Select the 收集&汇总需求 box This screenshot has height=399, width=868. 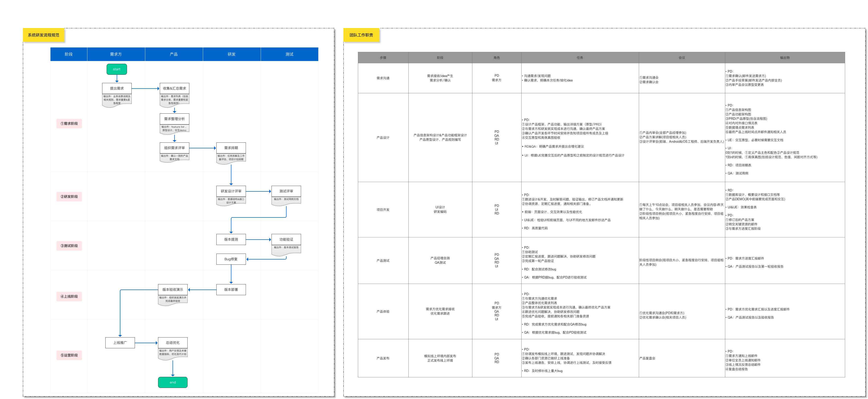click(x=174, y=88)
